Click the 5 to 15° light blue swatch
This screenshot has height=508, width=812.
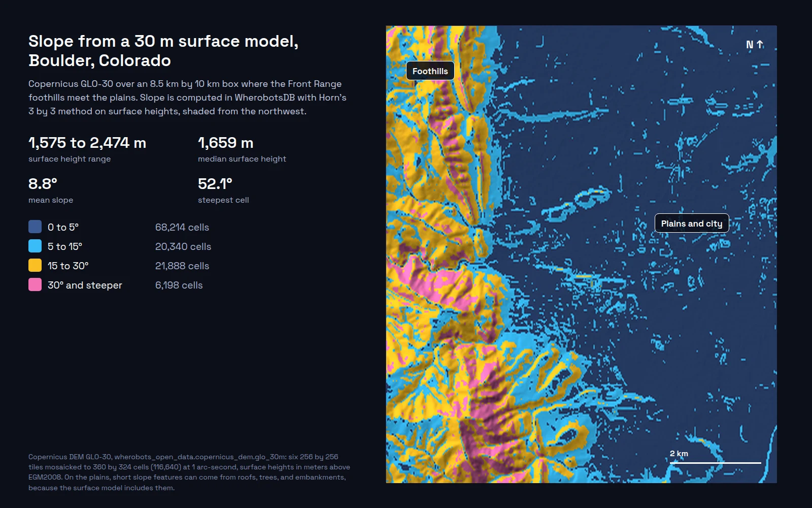point(35,246)
